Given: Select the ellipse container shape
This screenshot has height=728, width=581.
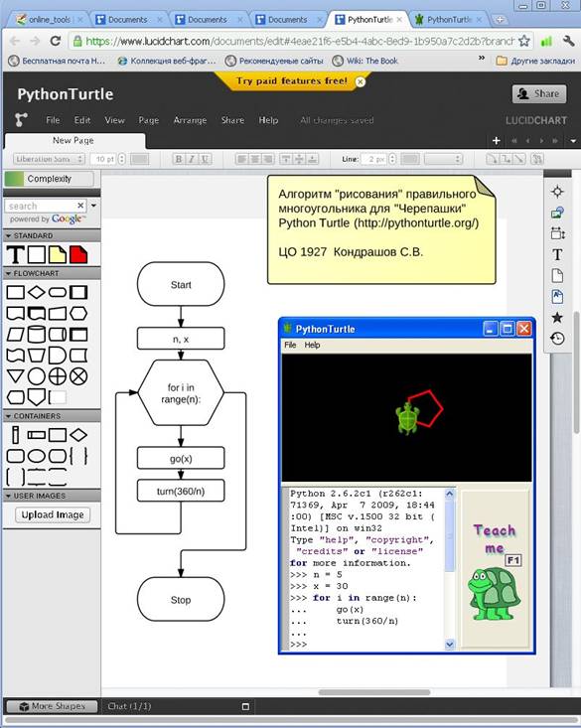Looking at the screenshot, I should pyautogui.click(x=37, y=456).
